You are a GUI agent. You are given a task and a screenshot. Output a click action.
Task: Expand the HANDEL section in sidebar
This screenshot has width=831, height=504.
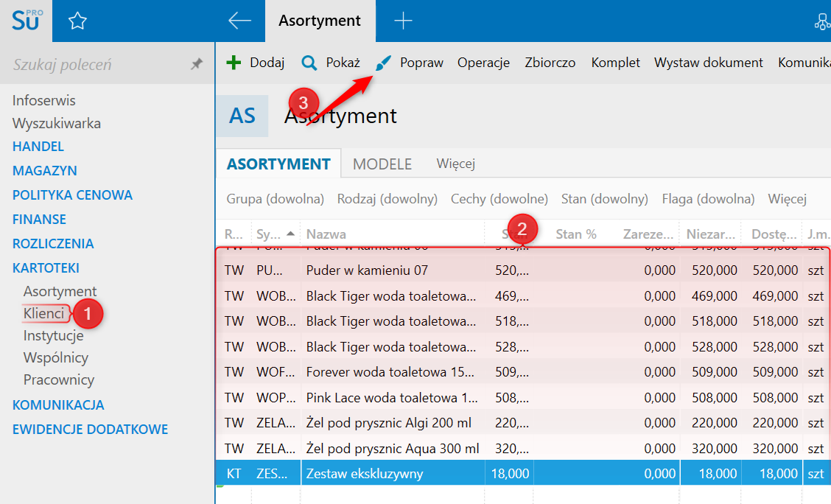tap(38, 147)
